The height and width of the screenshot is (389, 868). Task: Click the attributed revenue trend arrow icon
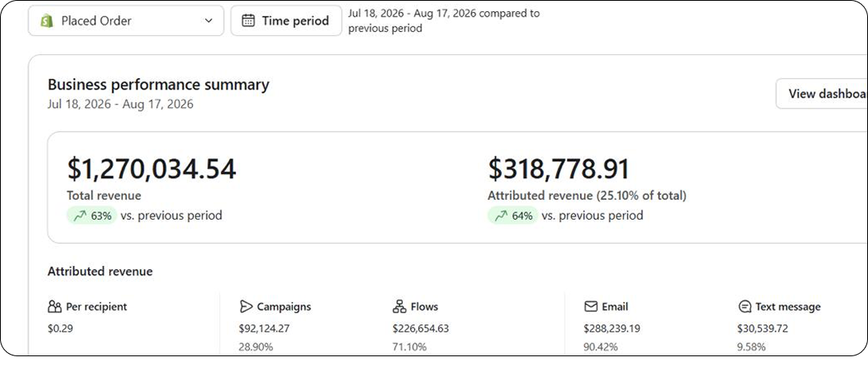[x=502, y=216]
